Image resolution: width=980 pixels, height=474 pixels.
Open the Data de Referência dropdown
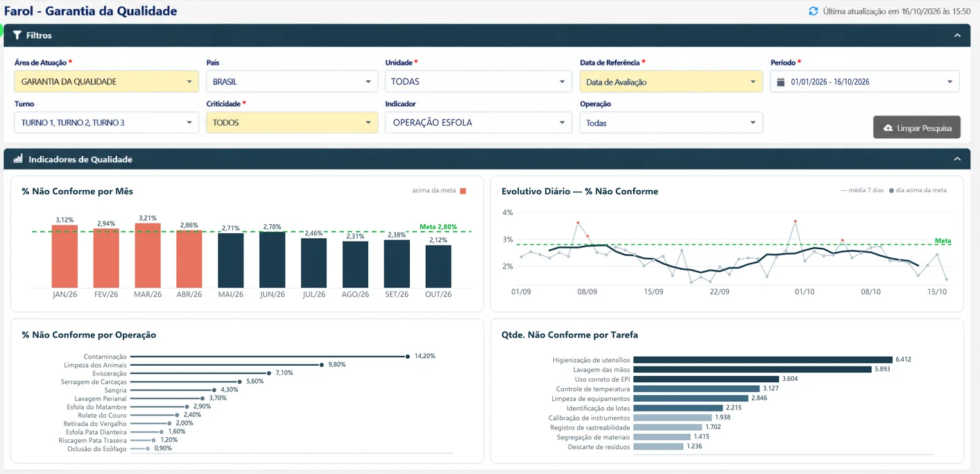pyautogui.click(x=671, y=81)
